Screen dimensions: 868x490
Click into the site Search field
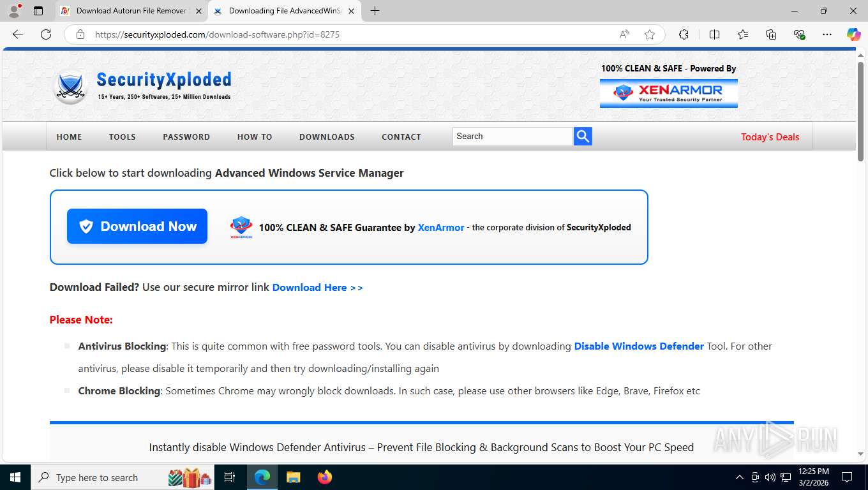point(513,136)
